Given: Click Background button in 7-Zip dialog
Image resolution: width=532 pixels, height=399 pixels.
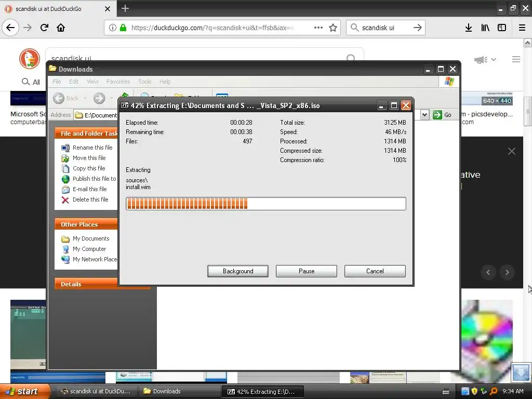Looking at the screenshot, I should click(x=238, y=271).
